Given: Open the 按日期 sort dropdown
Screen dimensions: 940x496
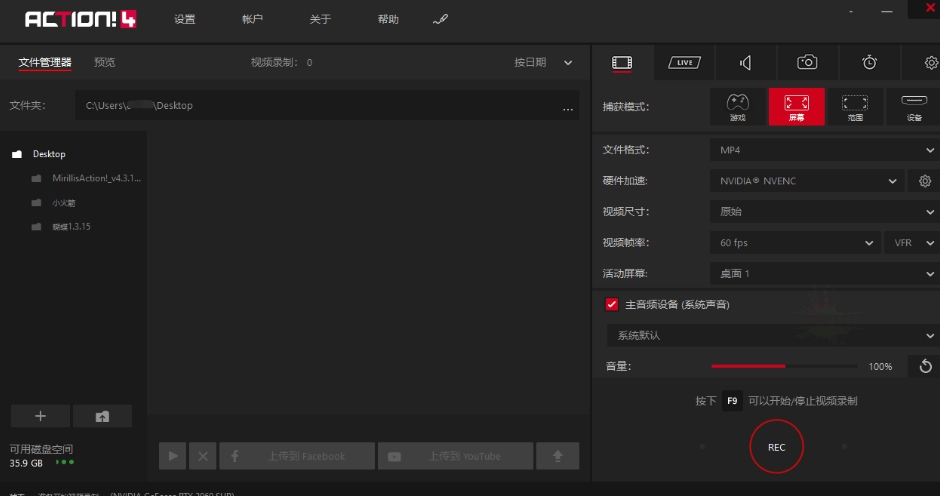Looking at the screenshot, I should coord(543,62).
